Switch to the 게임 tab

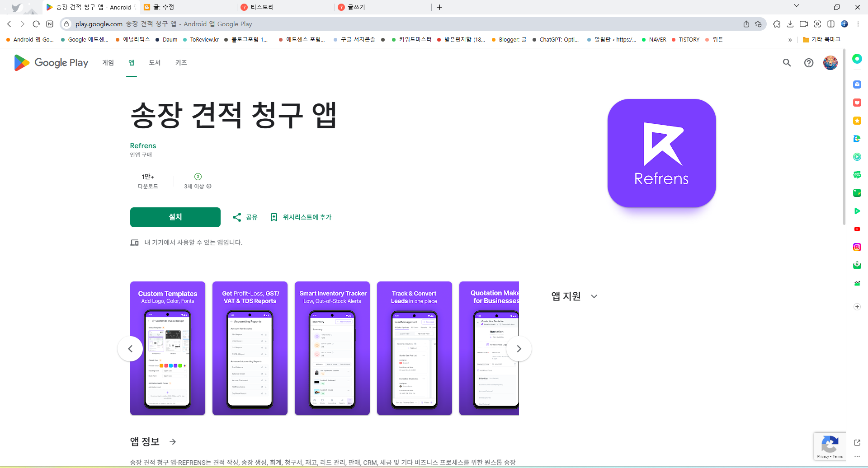point(108,63)
